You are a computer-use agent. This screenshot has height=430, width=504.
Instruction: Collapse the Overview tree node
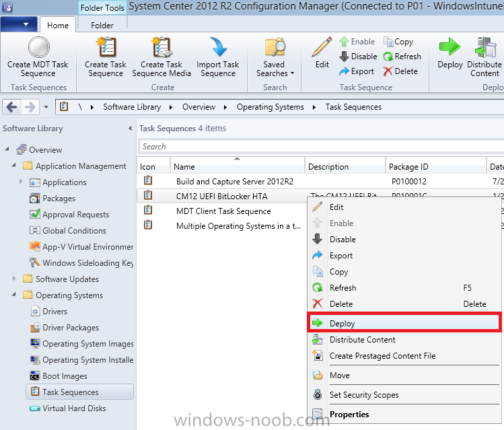pos(7,149)
